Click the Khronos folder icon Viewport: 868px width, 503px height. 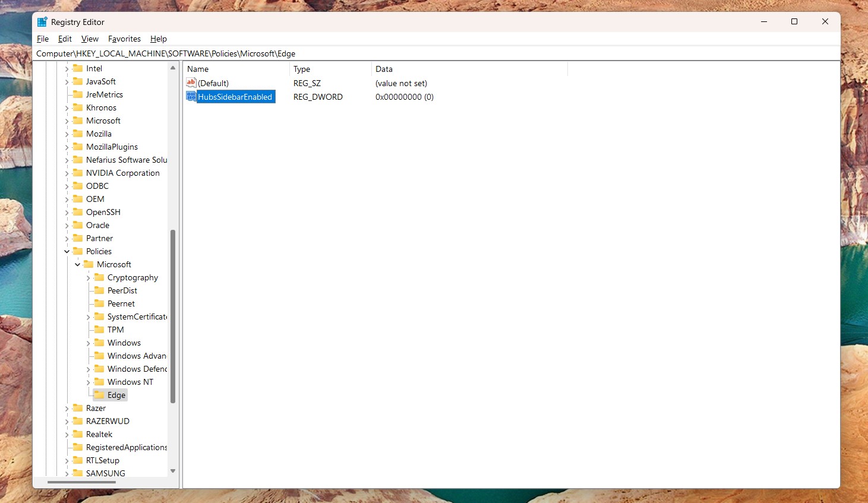(78, 107)
